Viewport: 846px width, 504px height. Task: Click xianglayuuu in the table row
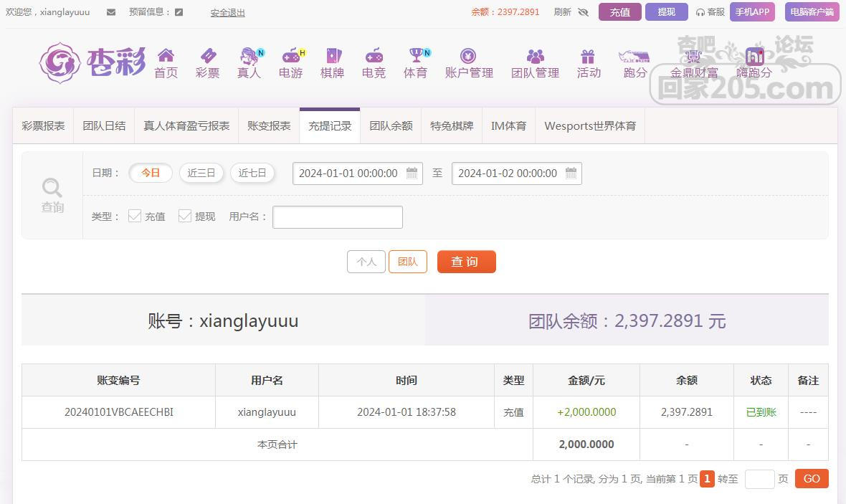click(x=267, y=412)
